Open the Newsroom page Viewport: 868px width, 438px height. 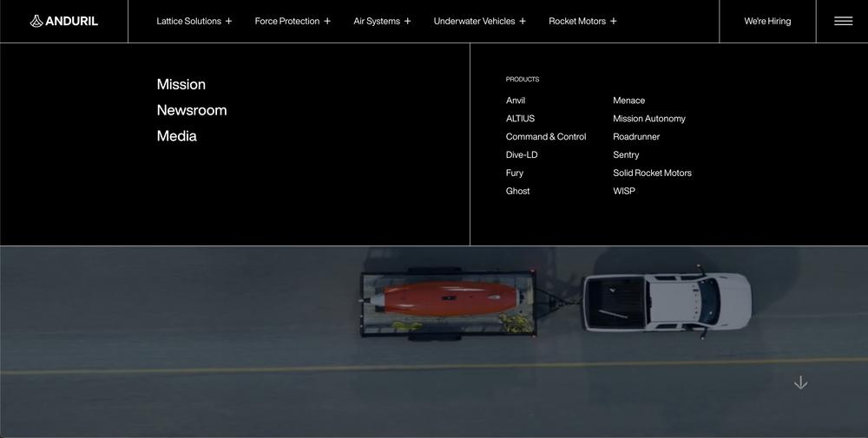click(192, 110)
